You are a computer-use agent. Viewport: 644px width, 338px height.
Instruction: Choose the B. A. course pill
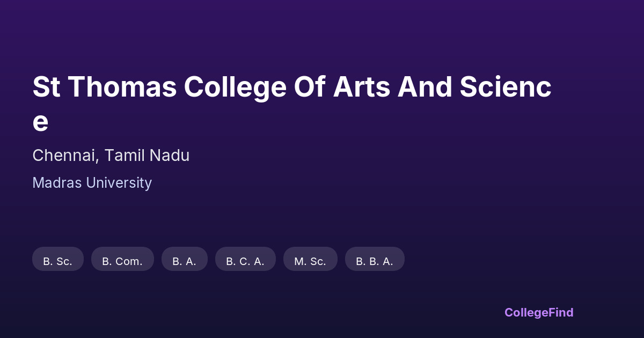[x=184, y=261]
